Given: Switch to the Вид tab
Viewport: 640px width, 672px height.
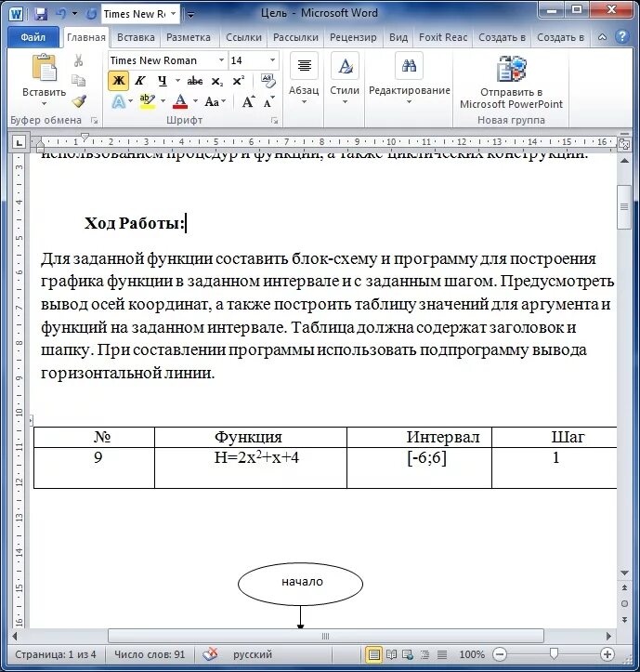Looking at the screenshot, I should coord(398,38).
